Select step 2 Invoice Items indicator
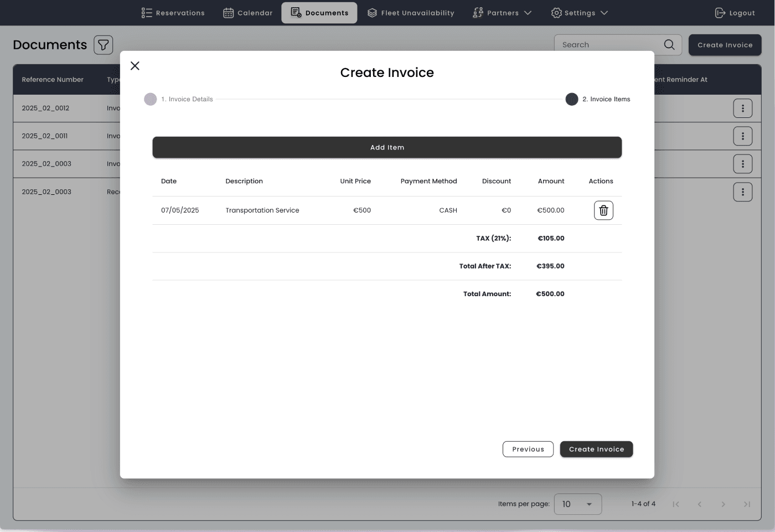Image resolution: width=775 pixels, height=532 pixels. coord(572,99)
